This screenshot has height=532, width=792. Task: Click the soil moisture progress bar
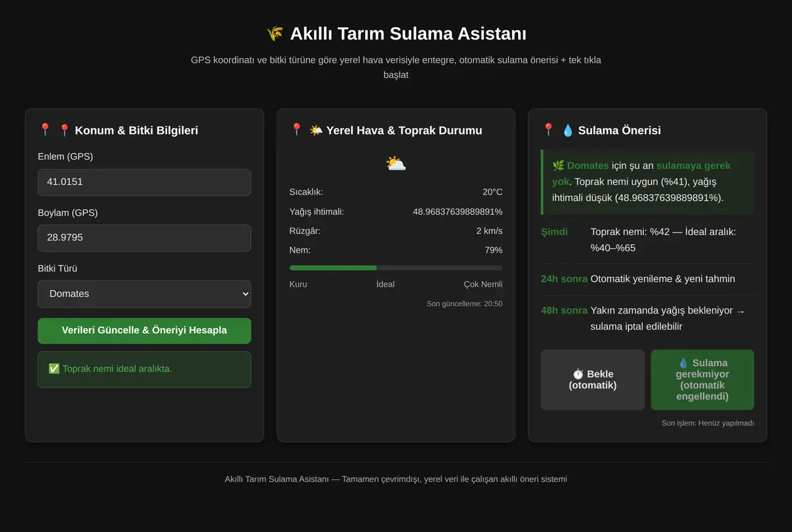pyautogui.click(x=396, y=268)
